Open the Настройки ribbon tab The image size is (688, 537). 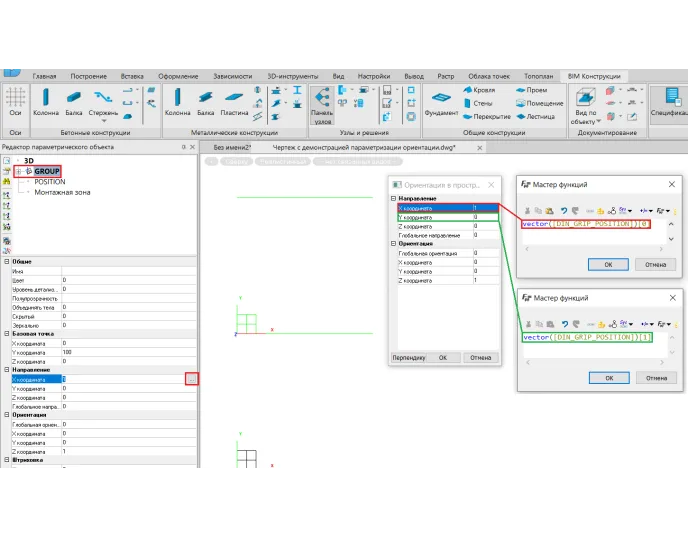click(x=373, y=76)
